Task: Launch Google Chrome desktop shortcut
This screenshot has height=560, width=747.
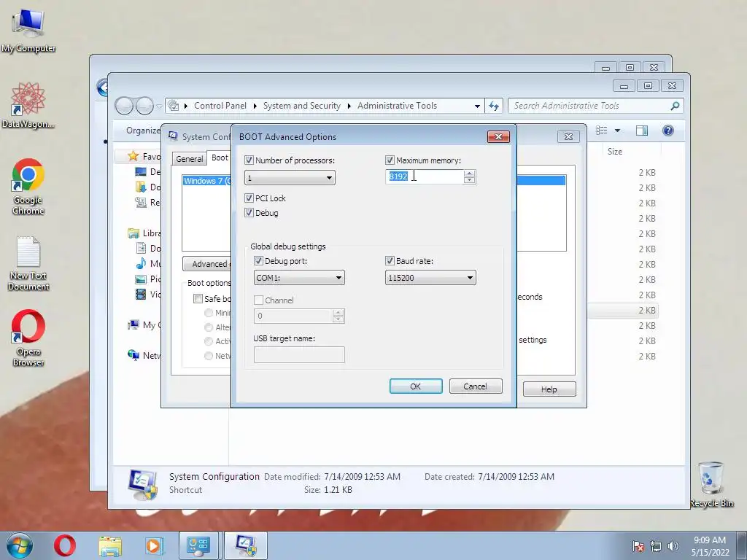Action: [28, 187]
